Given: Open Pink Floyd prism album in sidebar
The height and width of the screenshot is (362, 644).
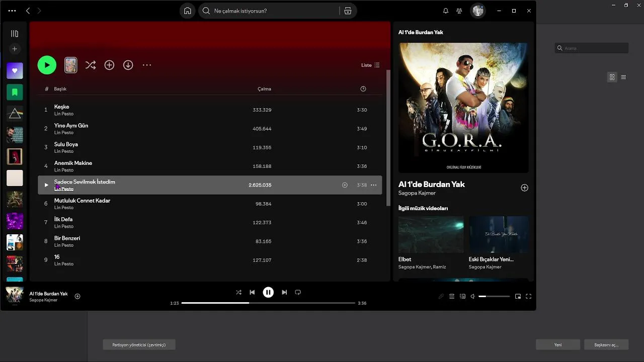Looking at the screenshot, I should [15, 114].
